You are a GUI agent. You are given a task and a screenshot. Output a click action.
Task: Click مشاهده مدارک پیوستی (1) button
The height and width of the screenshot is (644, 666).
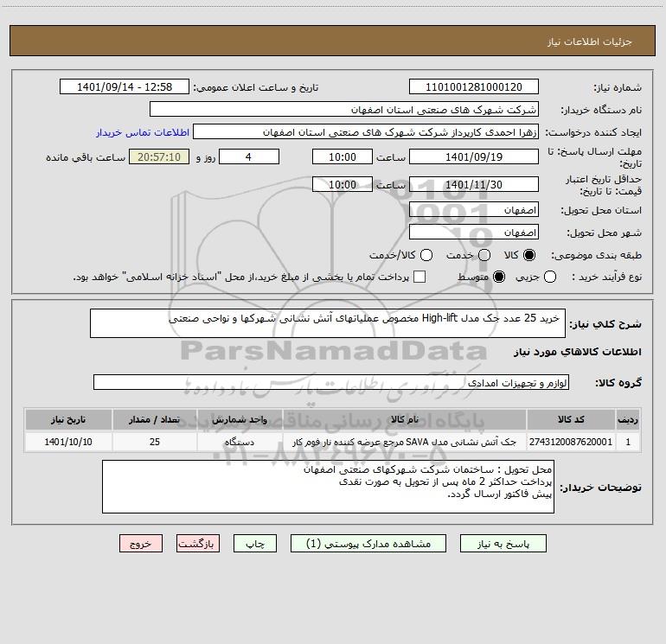[368, 544]
